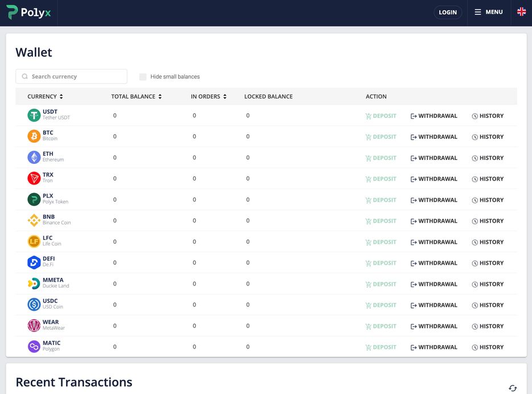Open the hamburger Menu
532x394 pixels.
click(x=489, y=12)
